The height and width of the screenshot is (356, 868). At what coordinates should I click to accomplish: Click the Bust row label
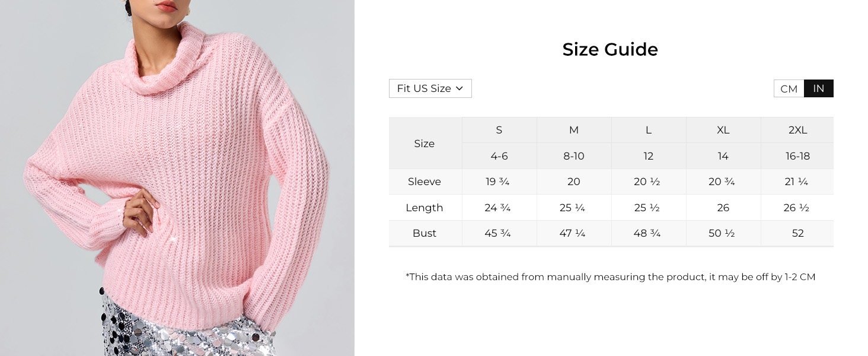tap(424, 233)
